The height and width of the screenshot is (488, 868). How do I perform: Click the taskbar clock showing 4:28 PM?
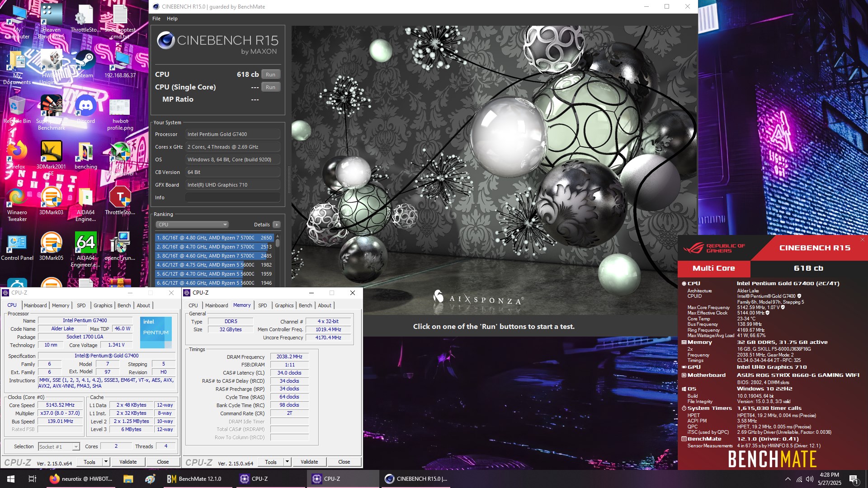[x=829, y=479]
